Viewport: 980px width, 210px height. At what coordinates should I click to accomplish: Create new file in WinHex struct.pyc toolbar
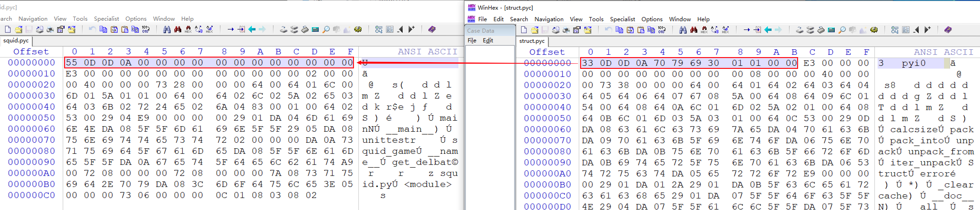(x=524, y=30)
